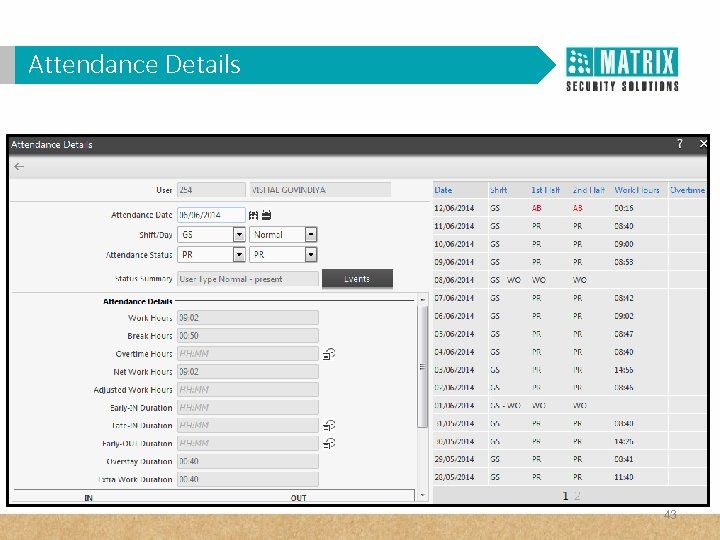
Task: Click the details panel scroll up arrow
Action: (x=422, y=299)
